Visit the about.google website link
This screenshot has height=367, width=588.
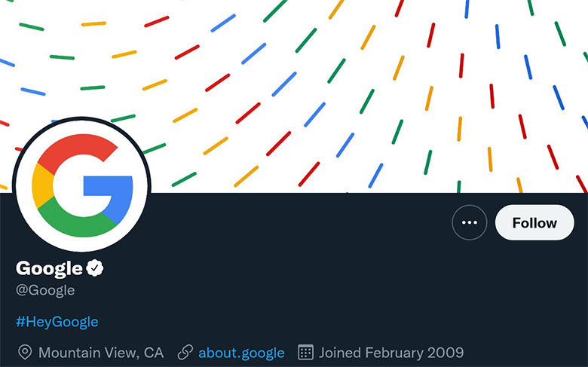pyautogui.click(x=241, y=353)
